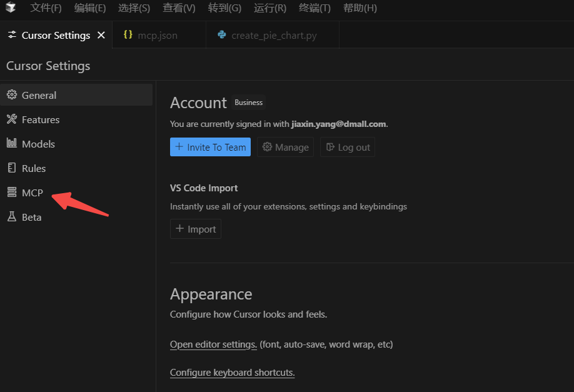Click the Invite To Team button
The height and width of the screenshot is (392, 574).
210,147
